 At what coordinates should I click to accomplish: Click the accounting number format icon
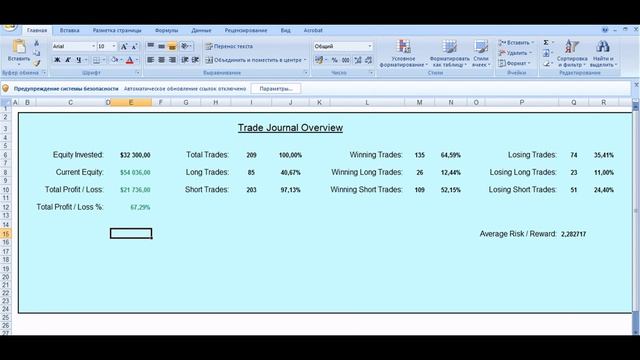coord(318,60)
